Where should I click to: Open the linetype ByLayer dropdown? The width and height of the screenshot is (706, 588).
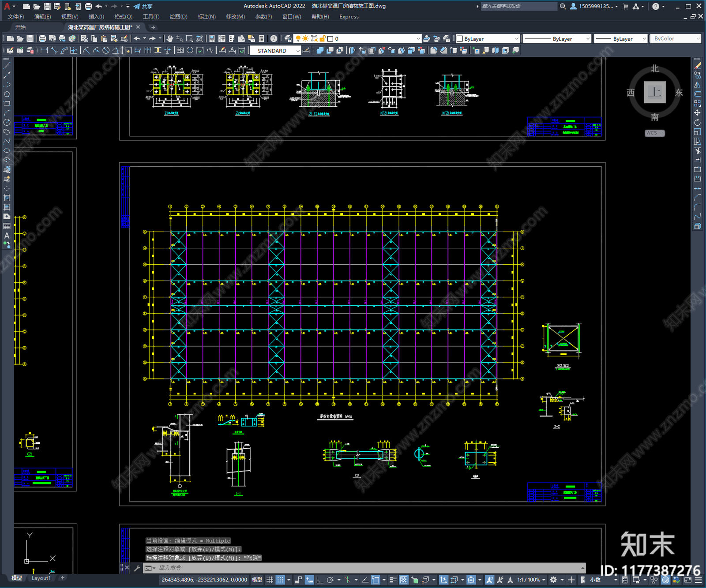(x=557, y=39)
